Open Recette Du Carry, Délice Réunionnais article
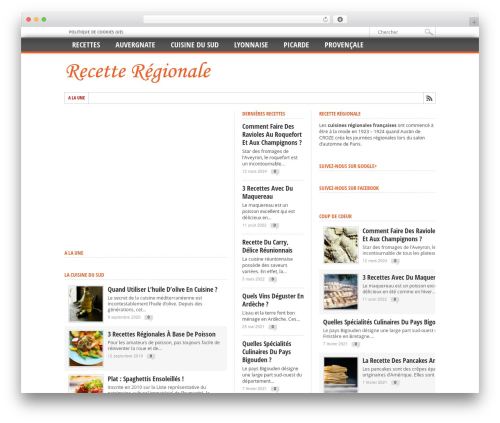This screenshot has width=500, height=423. [267, 246]
